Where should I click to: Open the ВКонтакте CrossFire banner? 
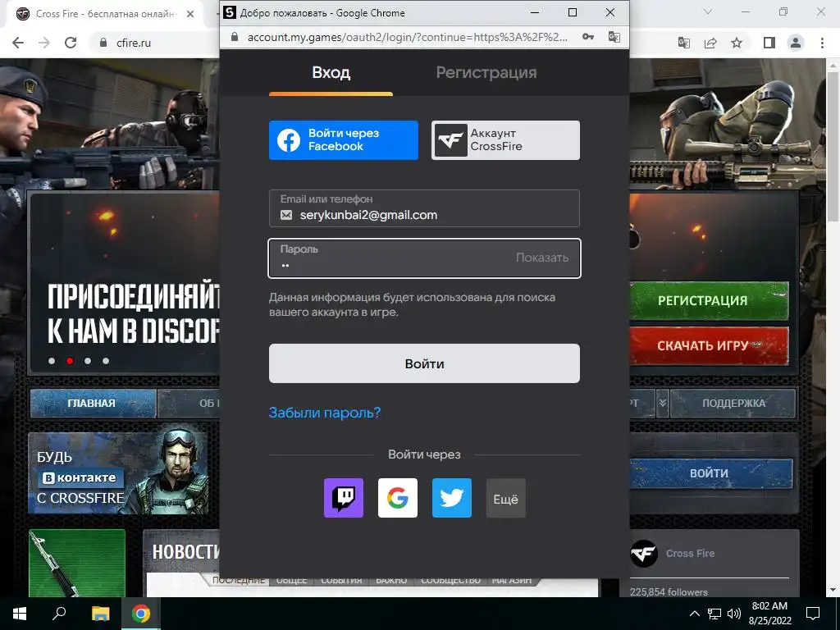(118, 473)
